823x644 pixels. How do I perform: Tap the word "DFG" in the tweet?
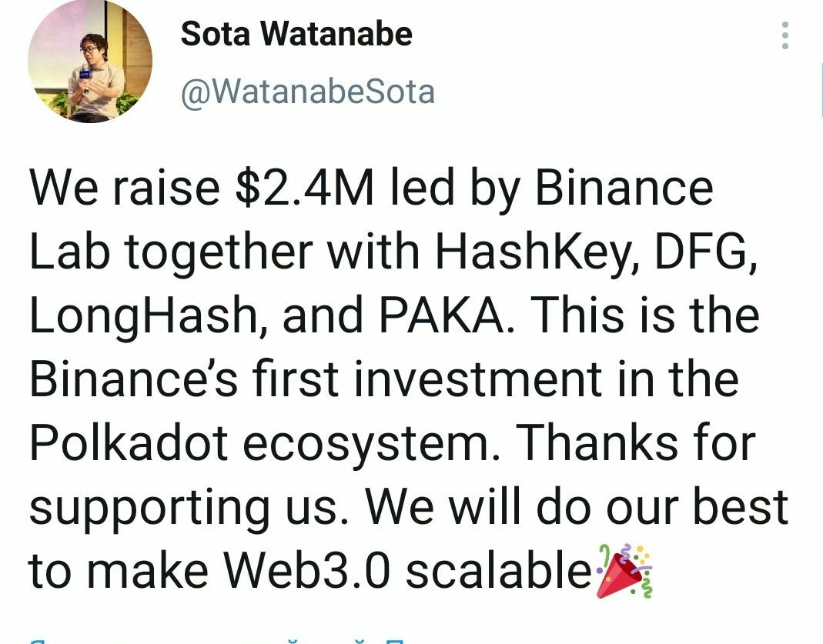pyautogui.click(x=704, y=252)
